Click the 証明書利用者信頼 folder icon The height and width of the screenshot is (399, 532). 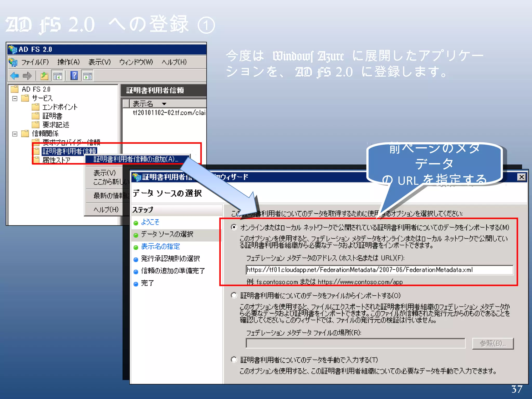[x=36, y=151]
